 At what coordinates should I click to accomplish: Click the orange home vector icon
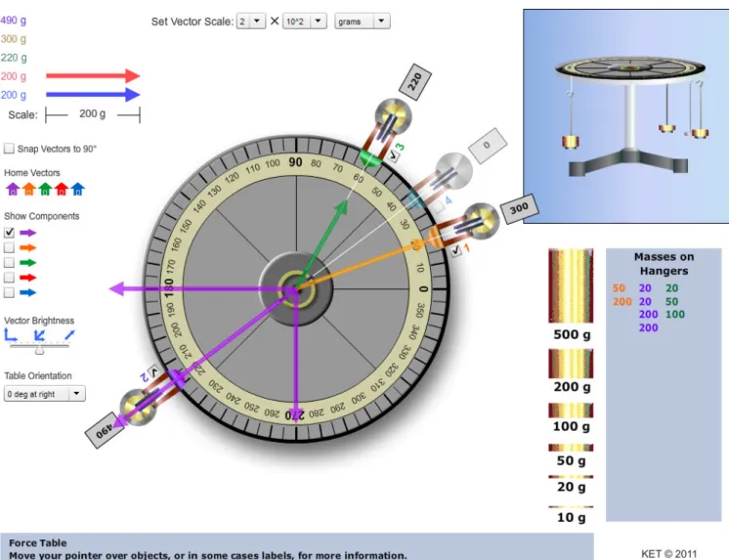[x=28, y=190]
